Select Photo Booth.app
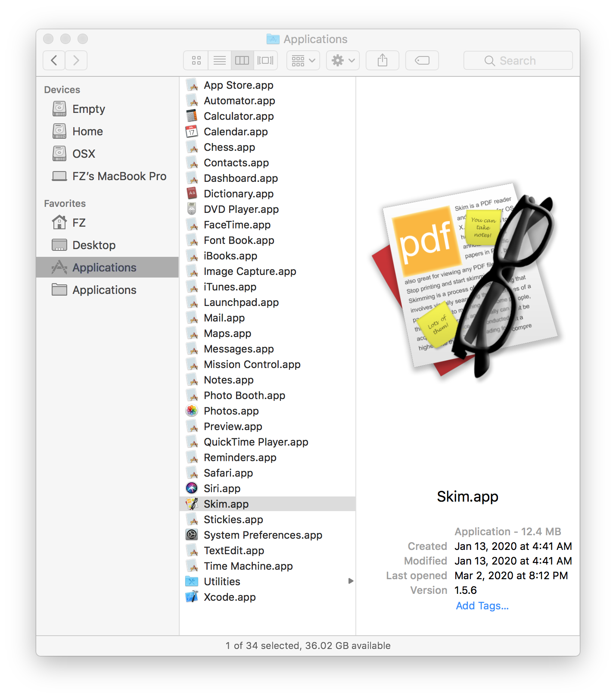The height and width of the screenshot is (699, 616). pyautogui.click(x=268, y=395)
